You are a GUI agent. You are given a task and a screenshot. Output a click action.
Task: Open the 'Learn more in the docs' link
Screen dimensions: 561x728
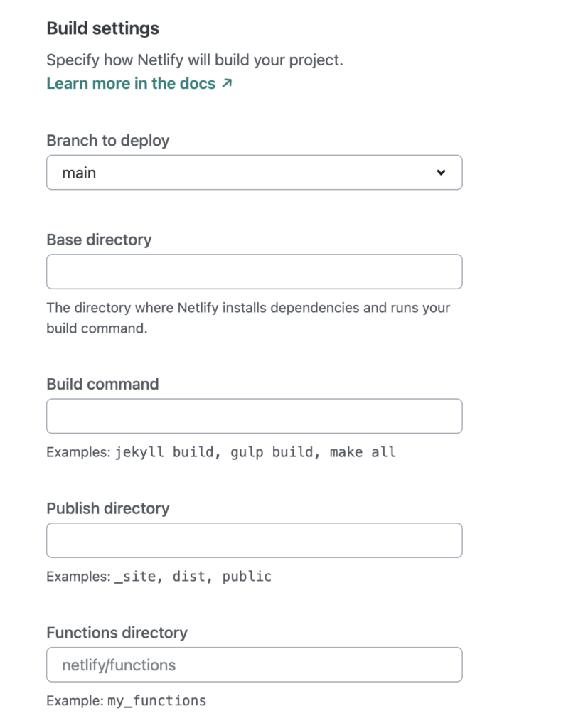(131, 84)
